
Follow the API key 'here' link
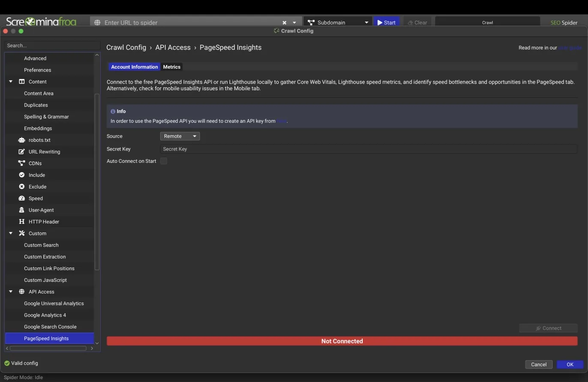pos(282,121)
